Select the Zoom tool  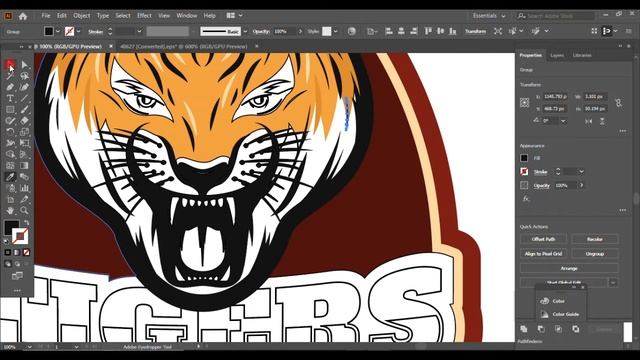coord(24,211)
